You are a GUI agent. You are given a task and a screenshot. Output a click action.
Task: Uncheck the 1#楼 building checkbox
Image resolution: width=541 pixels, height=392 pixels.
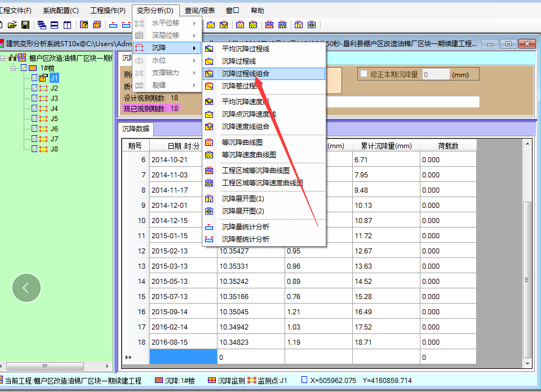[24, 68]
